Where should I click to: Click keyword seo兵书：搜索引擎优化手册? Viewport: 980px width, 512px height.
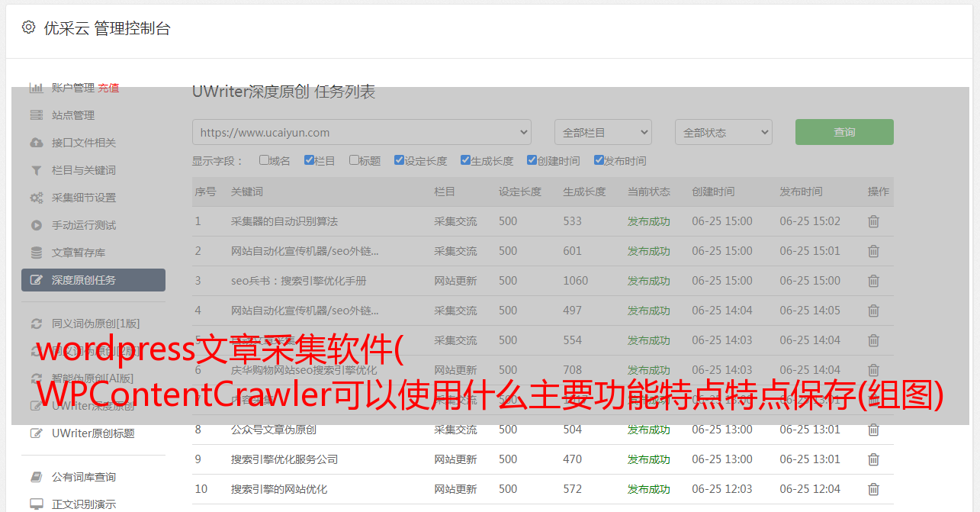[x=299, y=281]
